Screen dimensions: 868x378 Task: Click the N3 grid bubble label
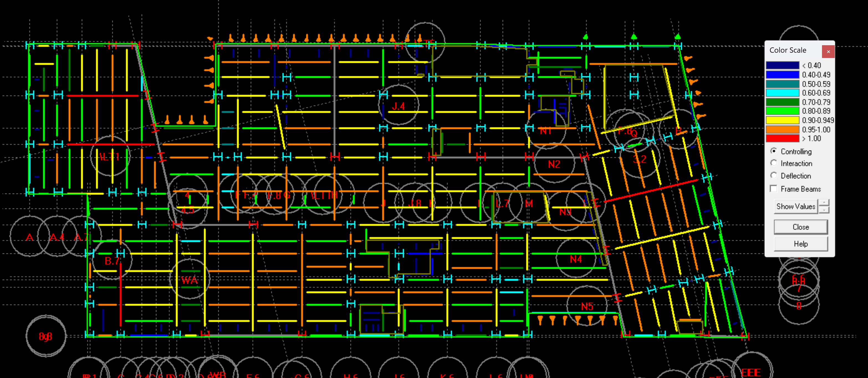pos(565,212)
